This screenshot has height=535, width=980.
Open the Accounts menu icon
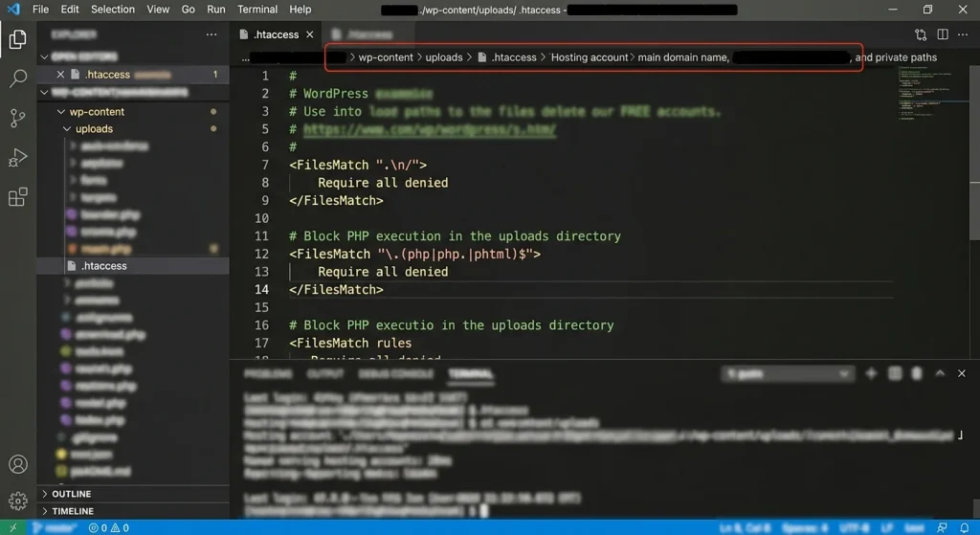(x=17, y=464)
